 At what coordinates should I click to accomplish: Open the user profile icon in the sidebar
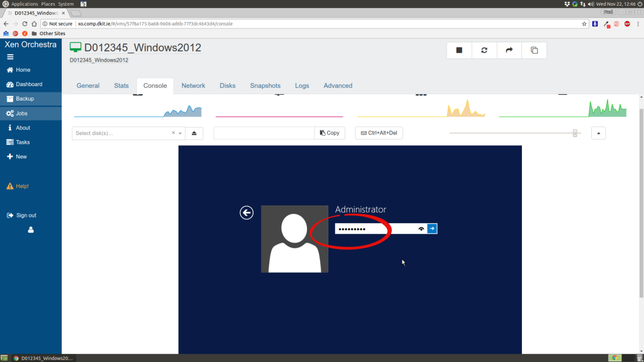tap(31, 230)
